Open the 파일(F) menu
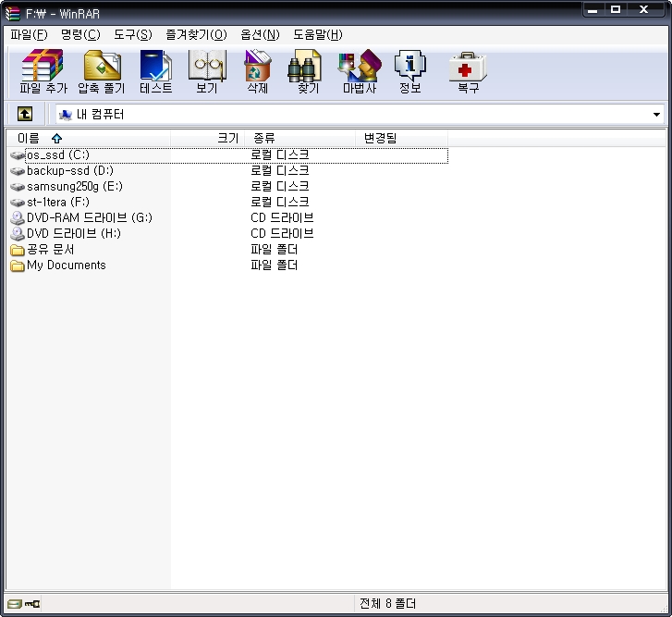 click(x=29, y=34)
